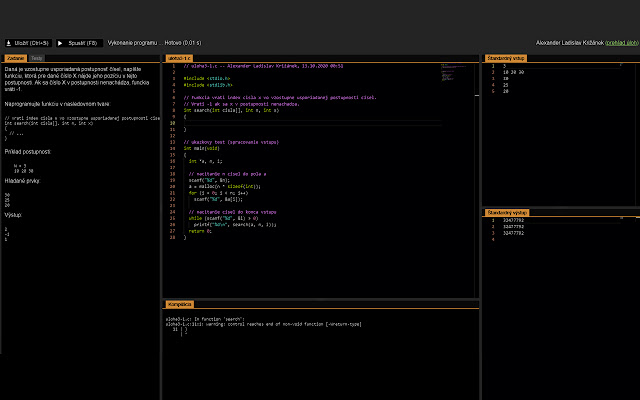Open the Vykonanie programu menu
The image size is (640, 400).
(132, 44)
